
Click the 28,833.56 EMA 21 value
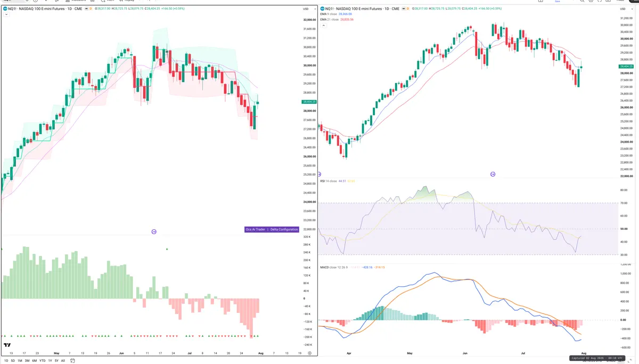[x=346, y=19]
